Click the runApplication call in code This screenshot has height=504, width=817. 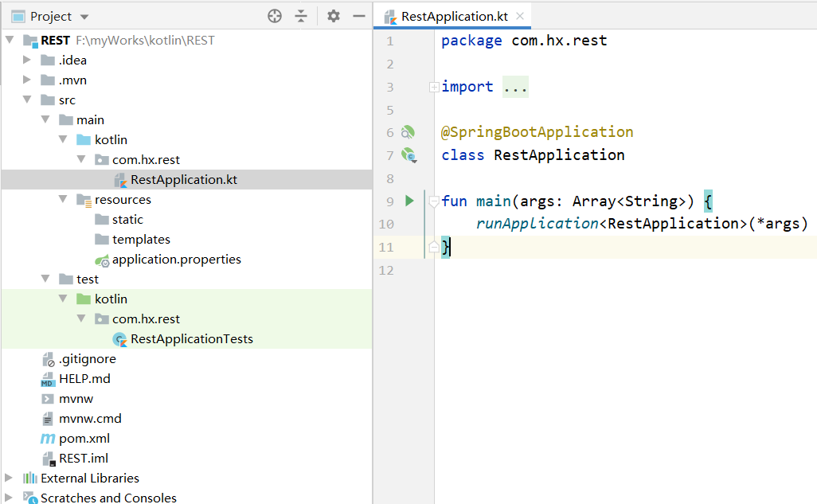(x=537, y=224)
